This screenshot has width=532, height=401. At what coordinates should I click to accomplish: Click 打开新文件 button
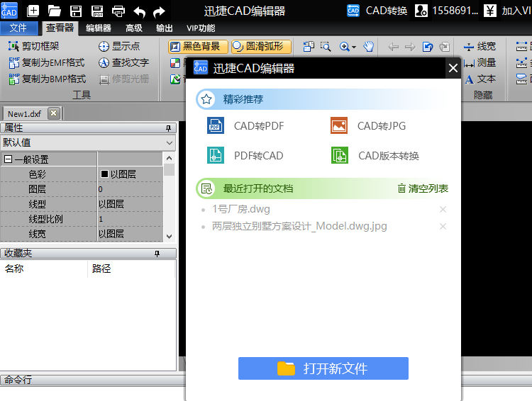click(x=323, y=368)
